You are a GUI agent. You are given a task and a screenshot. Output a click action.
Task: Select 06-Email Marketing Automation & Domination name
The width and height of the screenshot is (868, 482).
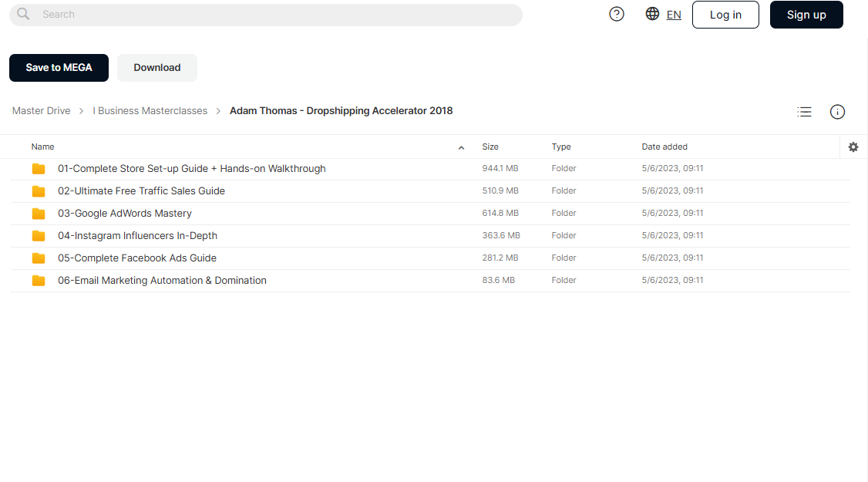162,281
